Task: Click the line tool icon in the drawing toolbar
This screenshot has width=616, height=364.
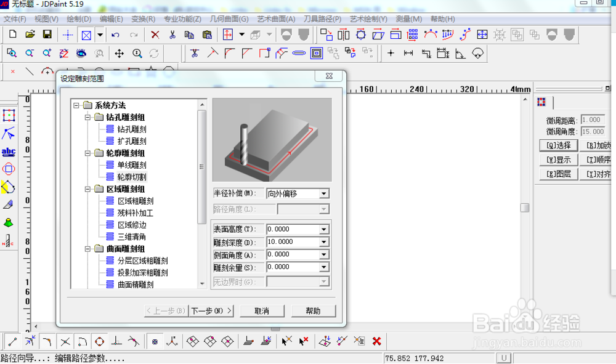Action: 30,71
